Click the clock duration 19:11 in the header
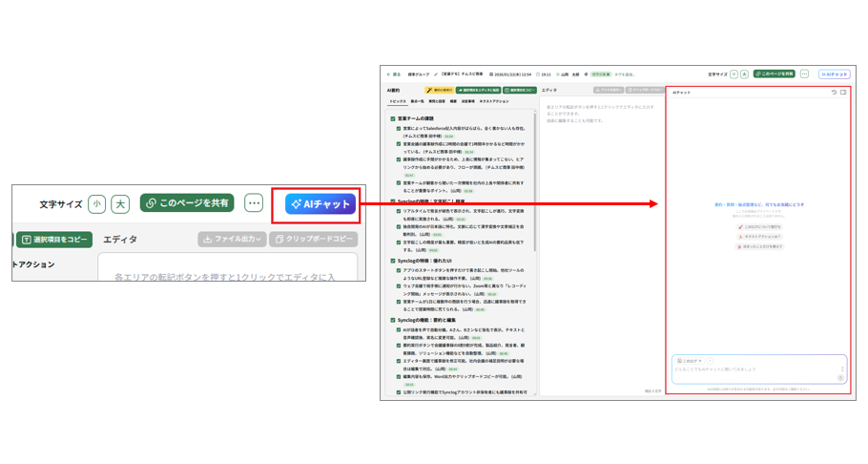 click(x=543, y=74)
